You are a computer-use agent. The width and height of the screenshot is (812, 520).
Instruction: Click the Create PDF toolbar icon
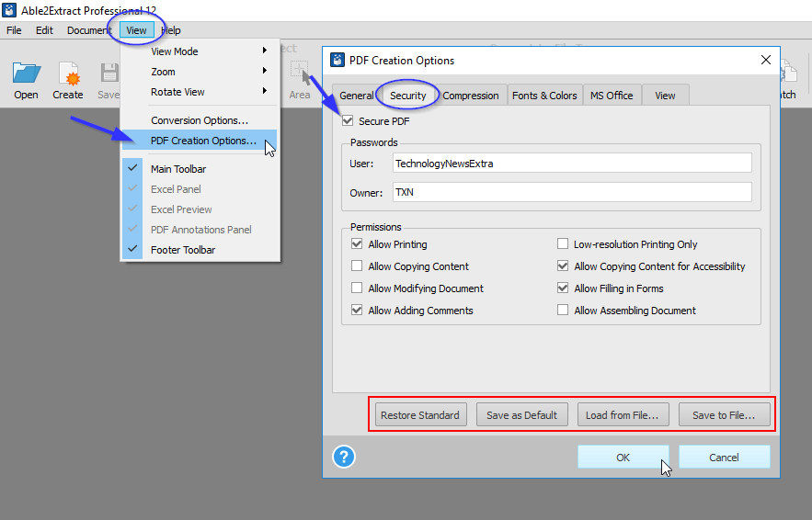[x=68, y=73]
